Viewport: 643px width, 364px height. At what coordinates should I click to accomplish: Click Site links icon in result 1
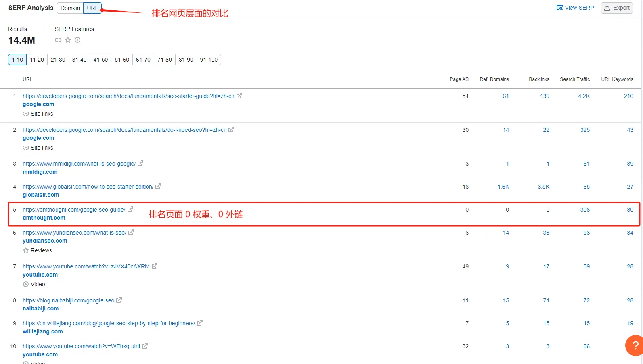pos(26,114)
